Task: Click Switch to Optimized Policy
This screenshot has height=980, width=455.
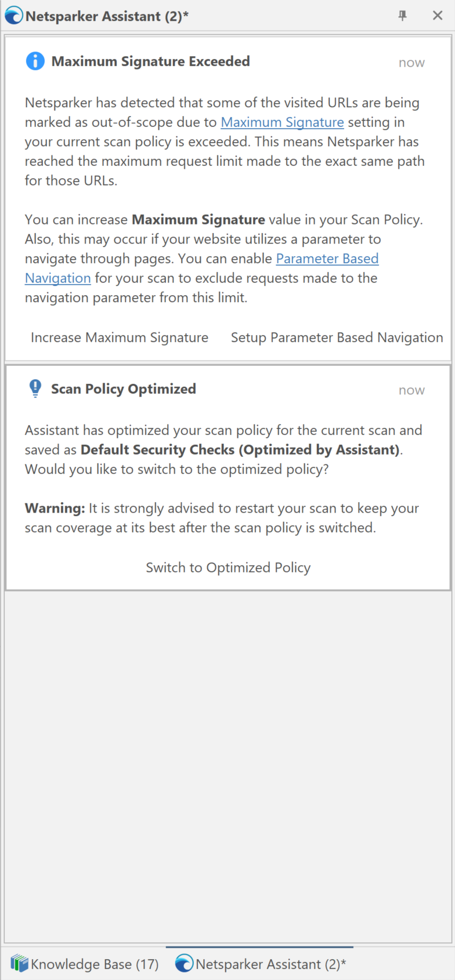Action: tap(228, 567)
